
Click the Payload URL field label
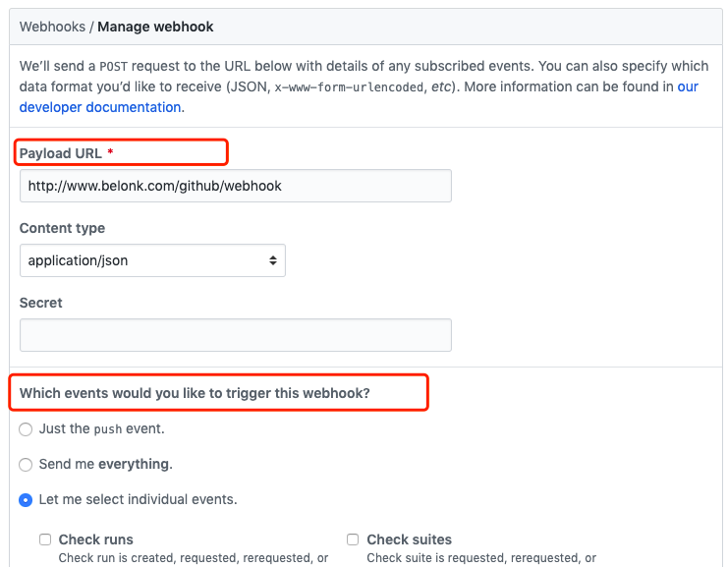pos(60,153)
